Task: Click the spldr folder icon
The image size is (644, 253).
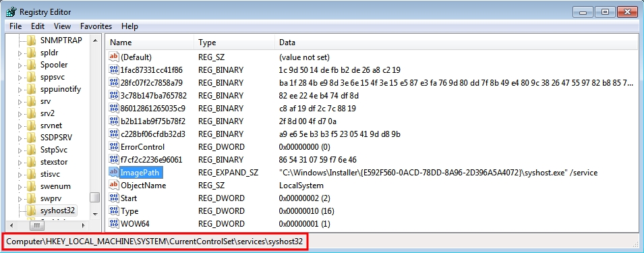Action: [32, 53]
